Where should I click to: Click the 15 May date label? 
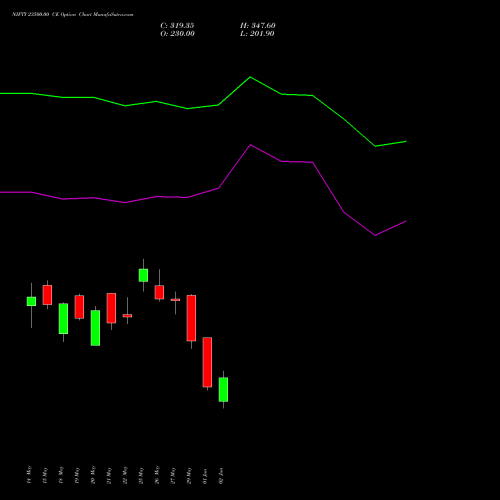pyautogui.click(x=45, y=475)
